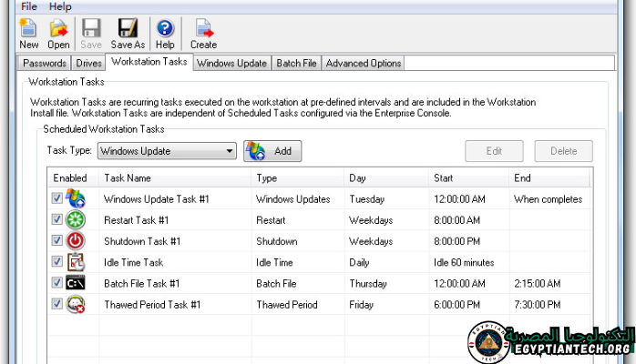The image size is (636, 364).
Task: Disable the Windows Update Task #1 checkbox
Action: pyautogui.click(x=57, y=198)
